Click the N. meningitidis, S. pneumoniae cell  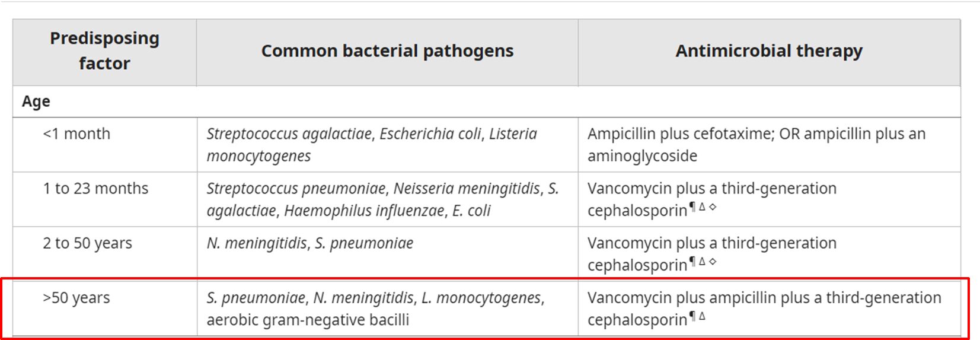(x=309, y=243)
